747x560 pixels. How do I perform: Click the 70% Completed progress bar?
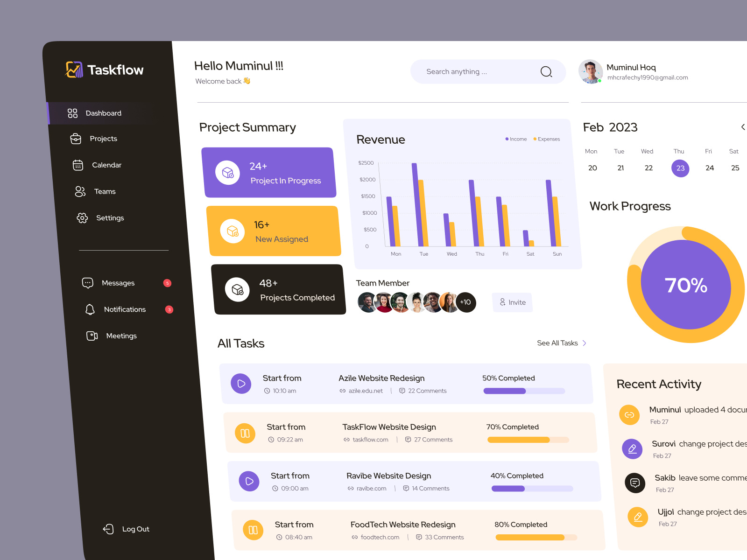point(528,440)
